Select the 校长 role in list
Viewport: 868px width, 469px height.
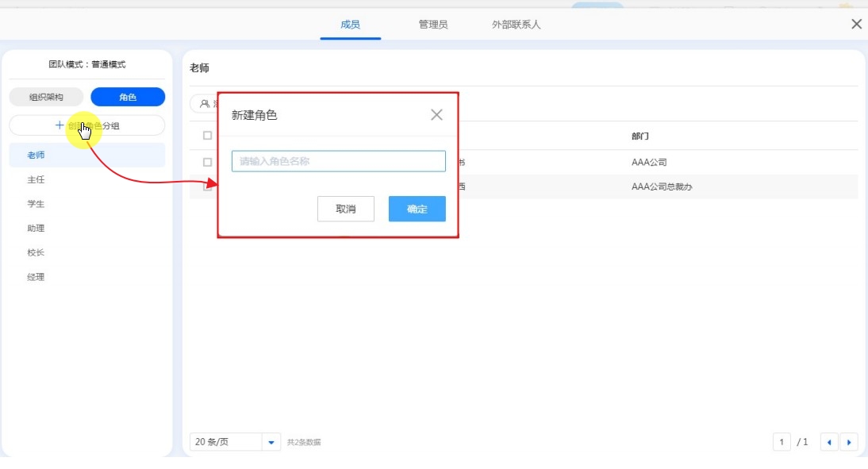36,252
